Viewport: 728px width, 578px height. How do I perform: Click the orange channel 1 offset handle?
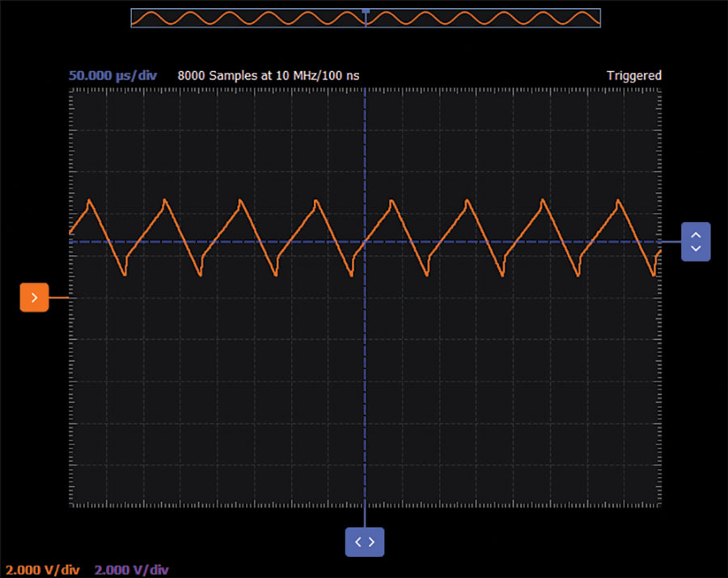pos(34,298)
